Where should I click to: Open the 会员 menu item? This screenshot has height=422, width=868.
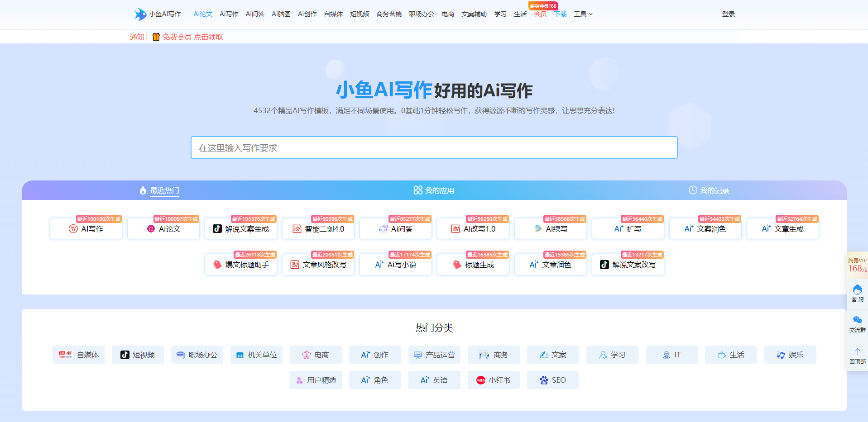(x=540, y=14)
